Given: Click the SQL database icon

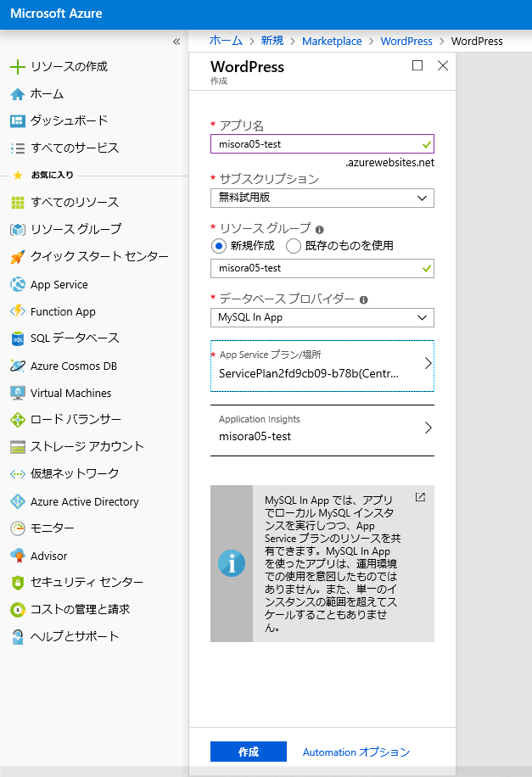Looking at the screenshot, I should (17, 339).
